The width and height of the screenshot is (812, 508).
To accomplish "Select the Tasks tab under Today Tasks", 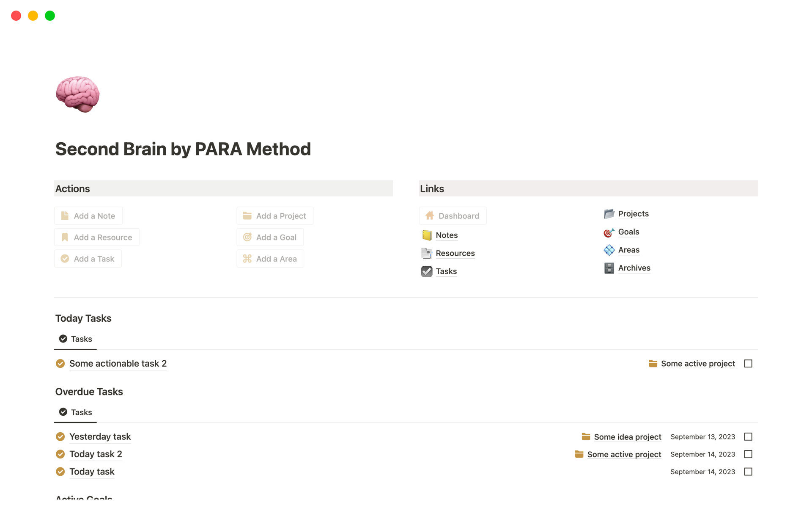I will [x=76, y=339].
